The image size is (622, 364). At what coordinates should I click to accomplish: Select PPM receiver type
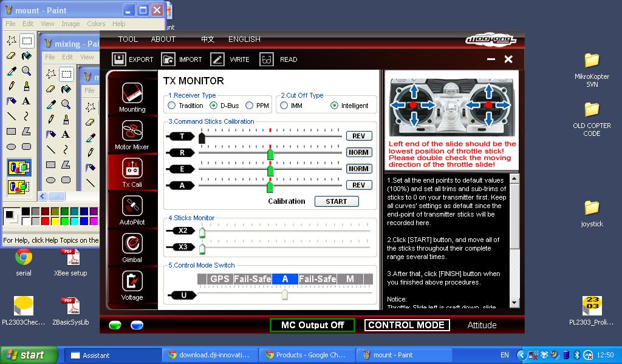coord(250,106)
